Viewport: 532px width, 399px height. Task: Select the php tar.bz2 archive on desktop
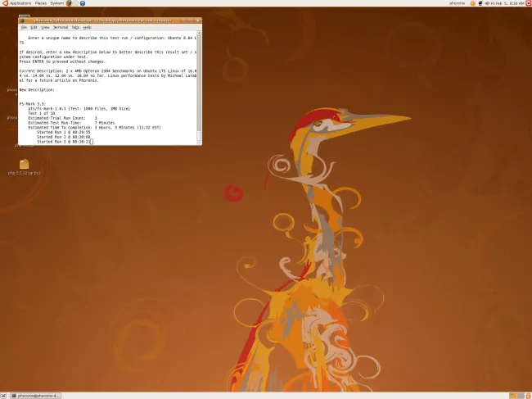tap(24, 165)
